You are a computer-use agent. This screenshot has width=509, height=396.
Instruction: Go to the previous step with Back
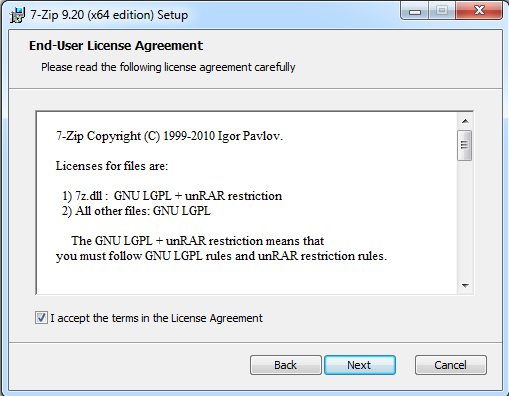(x=286, y=365)
